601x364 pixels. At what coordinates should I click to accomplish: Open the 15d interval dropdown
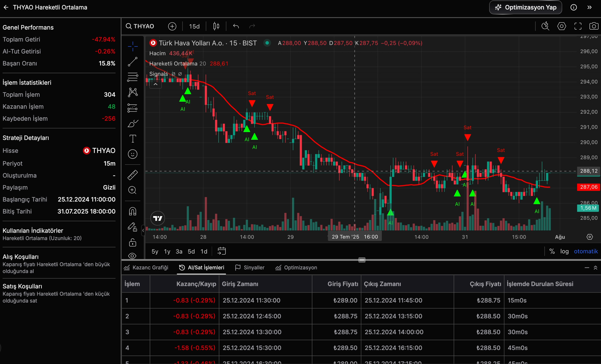click(x=194, y=26)
